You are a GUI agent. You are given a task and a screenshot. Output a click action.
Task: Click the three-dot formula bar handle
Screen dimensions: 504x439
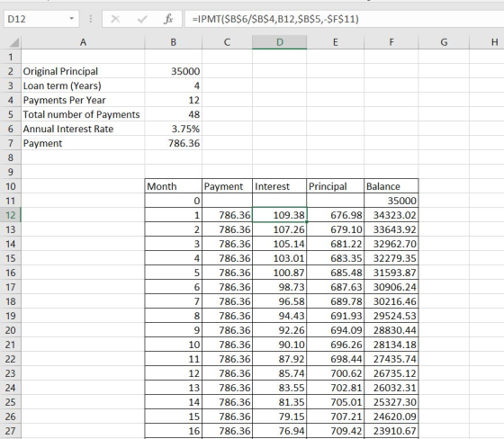[x=91, y=19]
